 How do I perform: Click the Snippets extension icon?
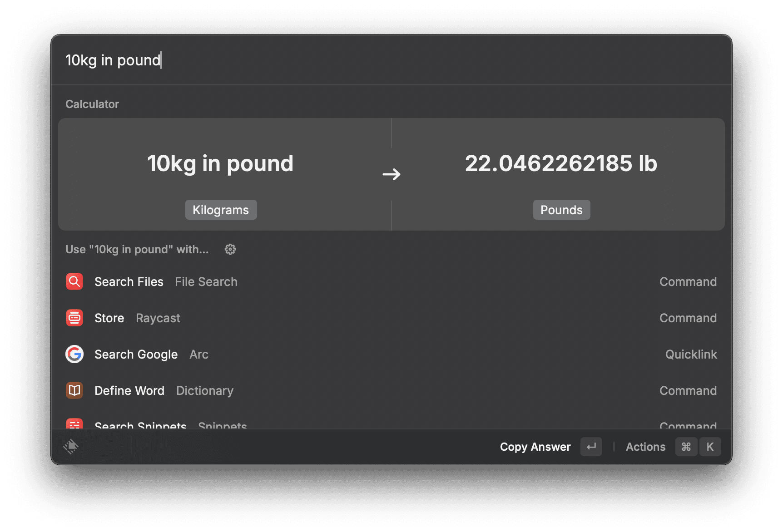pyautogui.click(x=74, y=425)
